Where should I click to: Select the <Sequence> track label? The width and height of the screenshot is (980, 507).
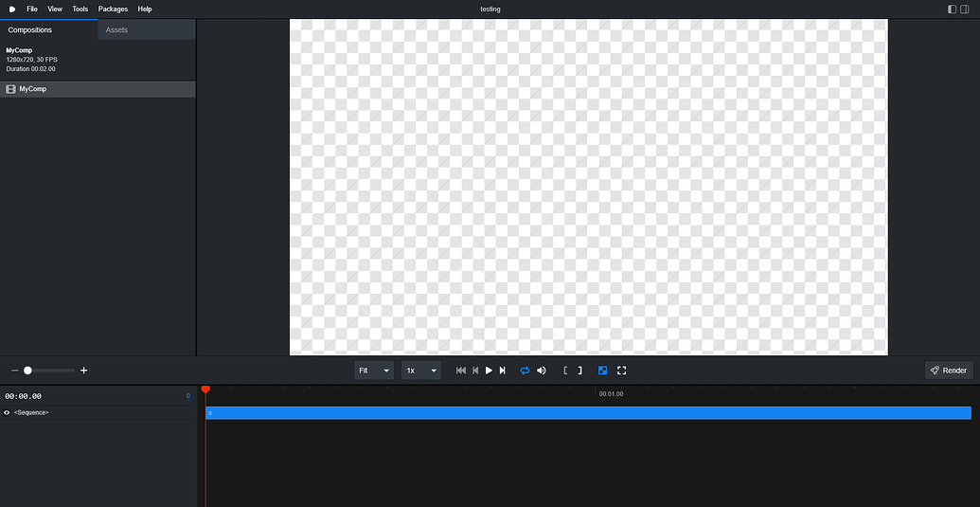(x=31, y=412)
